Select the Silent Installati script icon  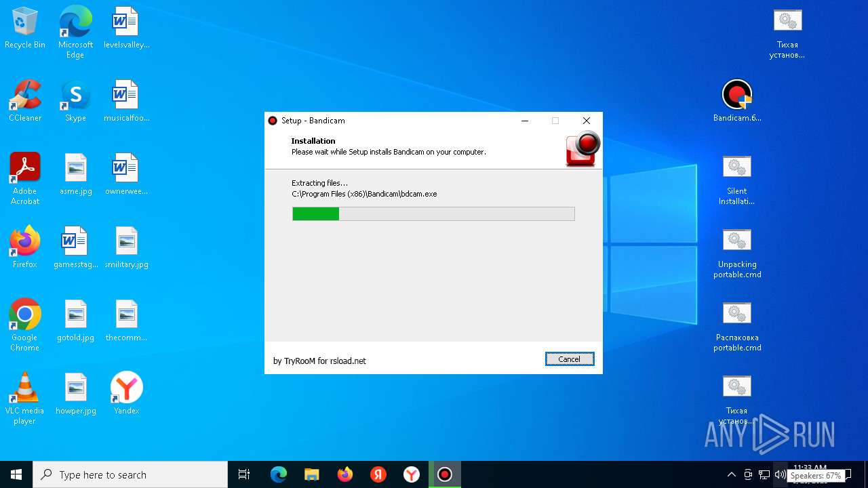point(737,180)
